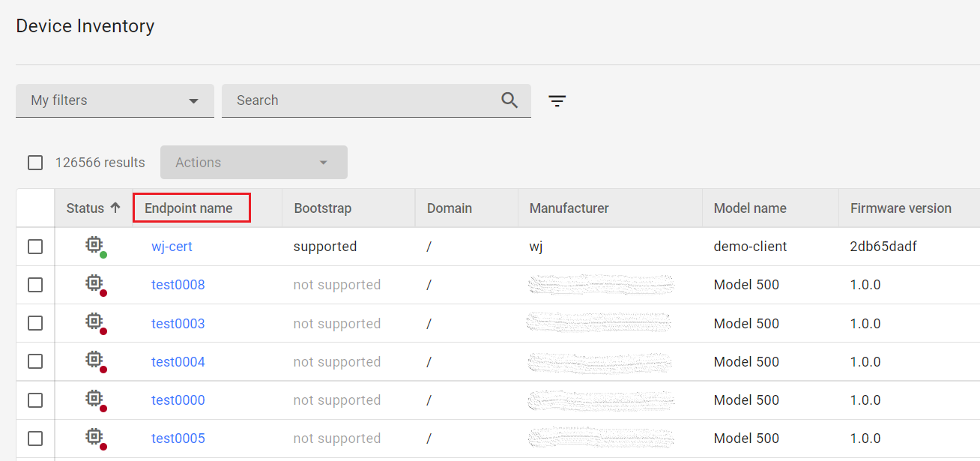Sort by the Firmware version column header
Viewport: 980px width, 461px height.
(x=901, y=208)
